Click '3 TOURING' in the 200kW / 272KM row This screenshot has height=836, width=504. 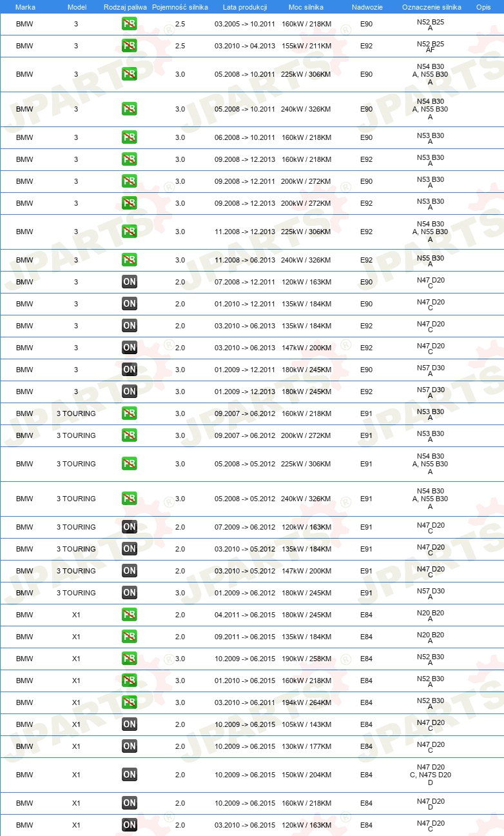(76, 435)
